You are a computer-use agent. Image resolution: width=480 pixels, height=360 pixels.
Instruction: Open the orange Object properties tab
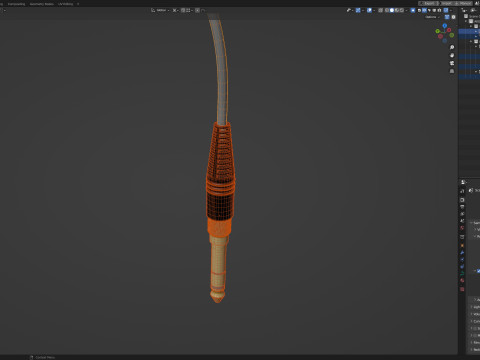[462, 245]
